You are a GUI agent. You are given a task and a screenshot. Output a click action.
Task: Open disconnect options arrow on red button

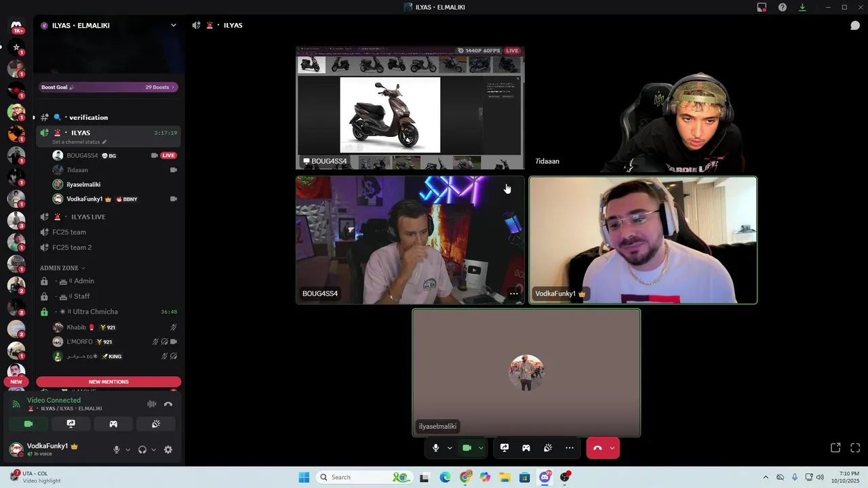[612, 447]
